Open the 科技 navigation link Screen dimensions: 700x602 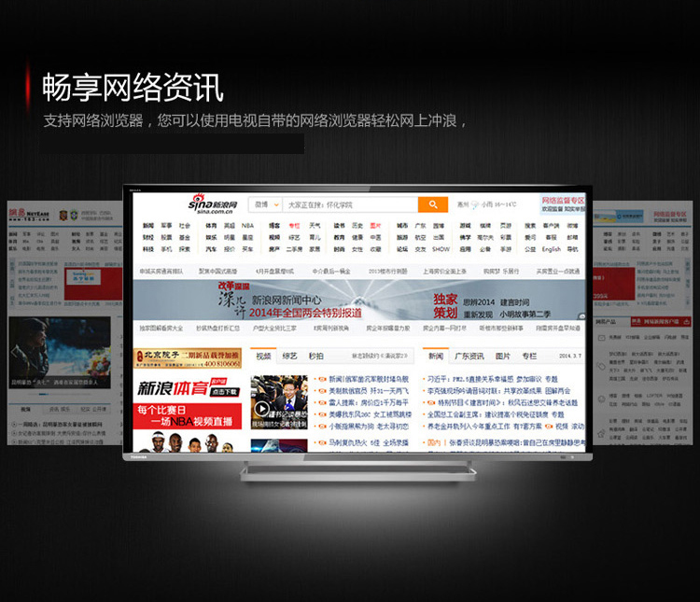tap(148, 249)
